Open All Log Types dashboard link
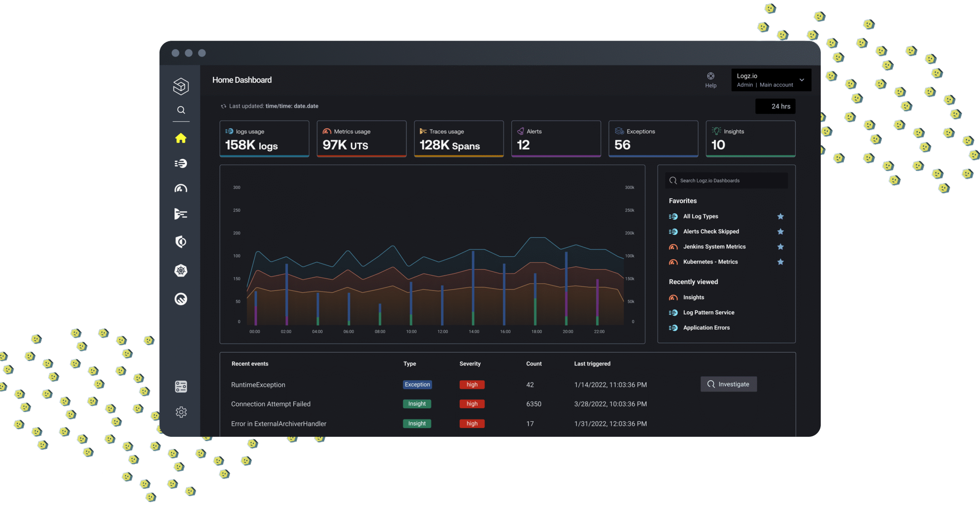 pyautogui.click(x=701, y=216)
